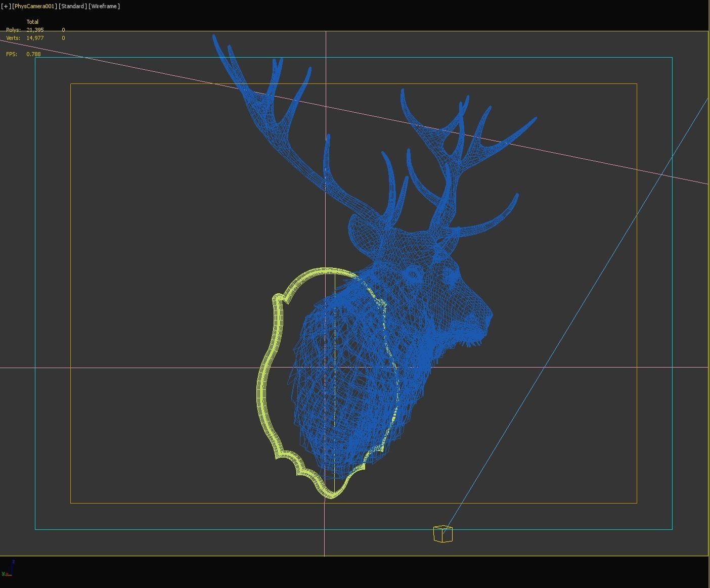710x588 pixels.
Task: Click the Verts: statistics label
Action: [x=13, y=38]
